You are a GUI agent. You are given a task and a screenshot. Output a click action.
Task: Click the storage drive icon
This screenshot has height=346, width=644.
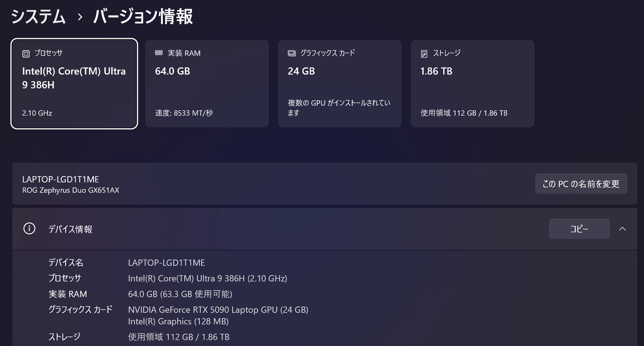[x=425, y=53]
